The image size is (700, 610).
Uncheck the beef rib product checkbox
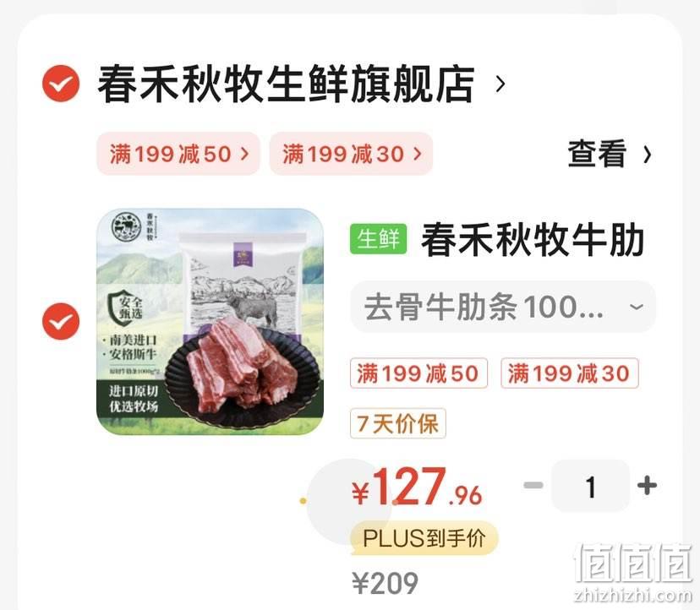coord(61,321)
